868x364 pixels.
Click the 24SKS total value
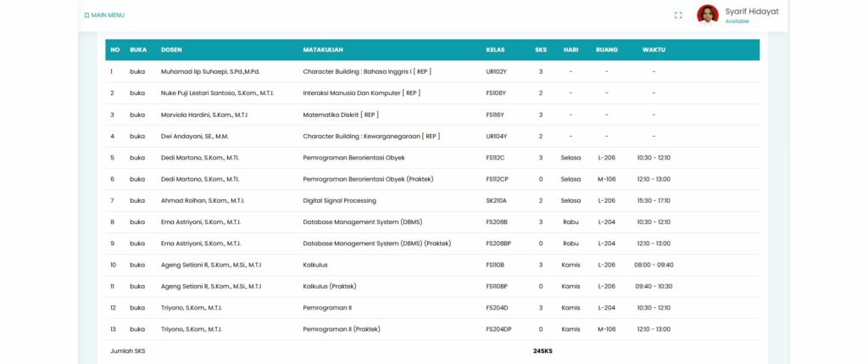click(542, 351)
